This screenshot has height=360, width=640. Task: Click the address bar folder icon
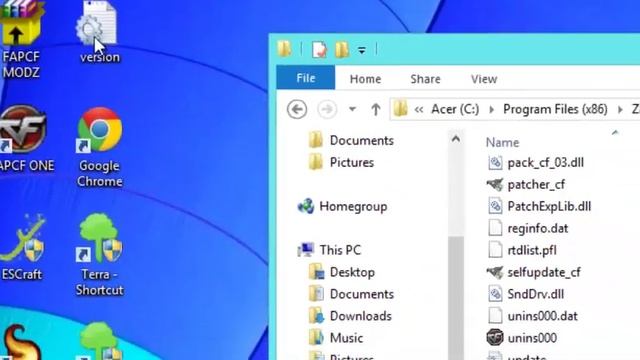point(400,109)
